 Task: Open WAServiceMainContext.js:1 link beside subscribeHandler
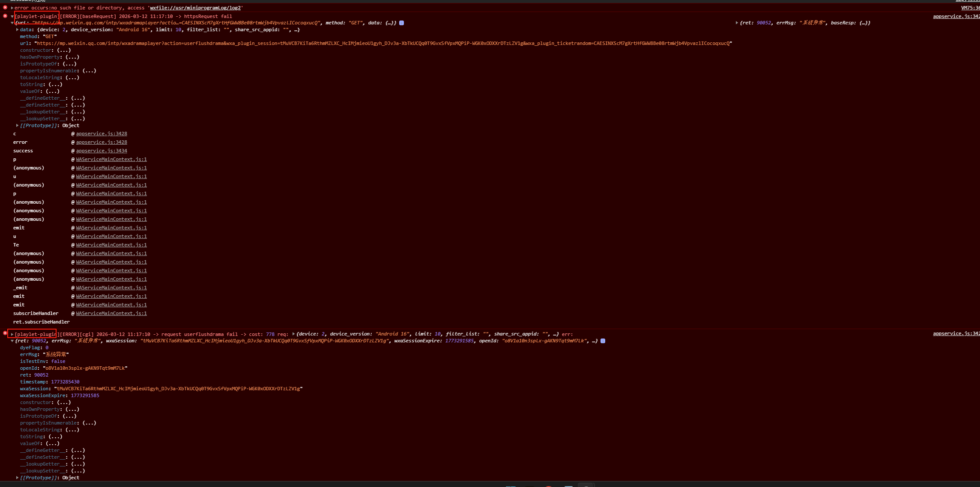pos(111,313)
